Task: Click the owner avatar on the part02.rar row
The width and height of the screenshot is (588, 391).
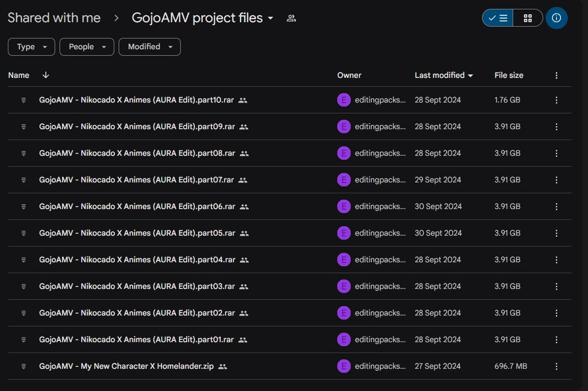Action: [x=344, y=313]
